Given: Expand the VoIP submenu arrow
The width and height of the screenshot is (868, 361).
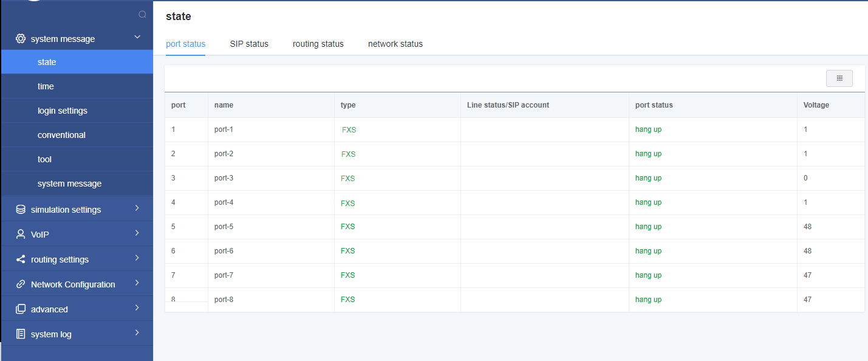Looking at the screenshot, I should [137, 233].
